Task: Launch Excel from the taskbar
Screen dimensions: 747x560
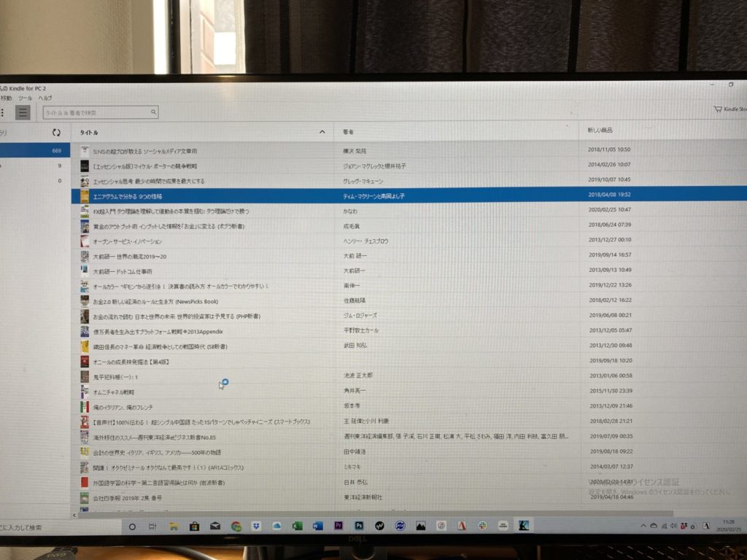Action: 298,526
